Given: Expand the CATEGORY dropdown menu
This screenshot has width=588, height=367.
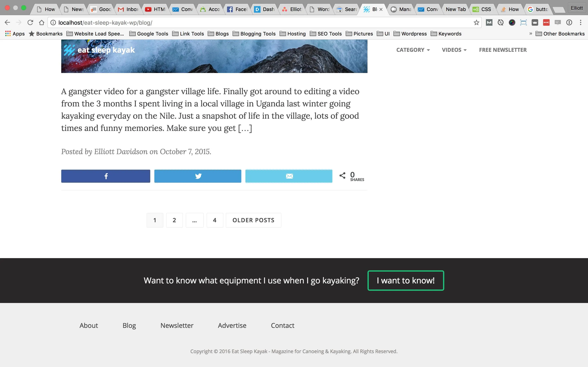Looking at the screenshot, I should pos(413,50).
